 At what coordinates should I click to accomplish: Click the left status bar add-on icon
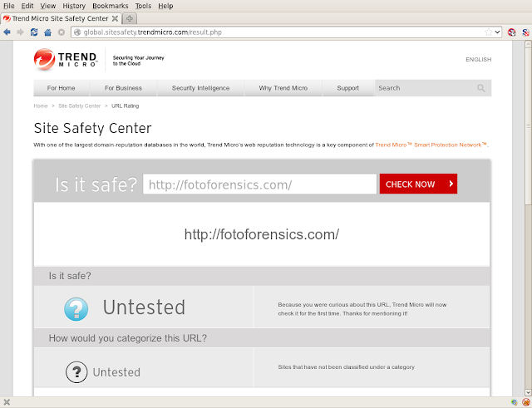coord(515,402)
